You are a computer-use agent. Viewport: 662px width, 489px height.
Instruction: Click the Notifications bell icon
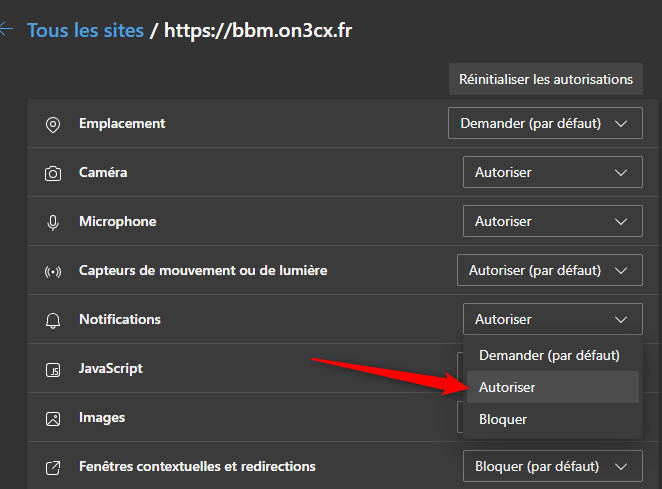pyautogui.click(x=53, y=320)
